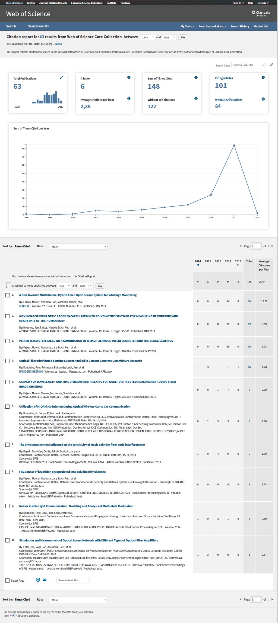
Task: Open Search History
Action: [x=240, y=26]
